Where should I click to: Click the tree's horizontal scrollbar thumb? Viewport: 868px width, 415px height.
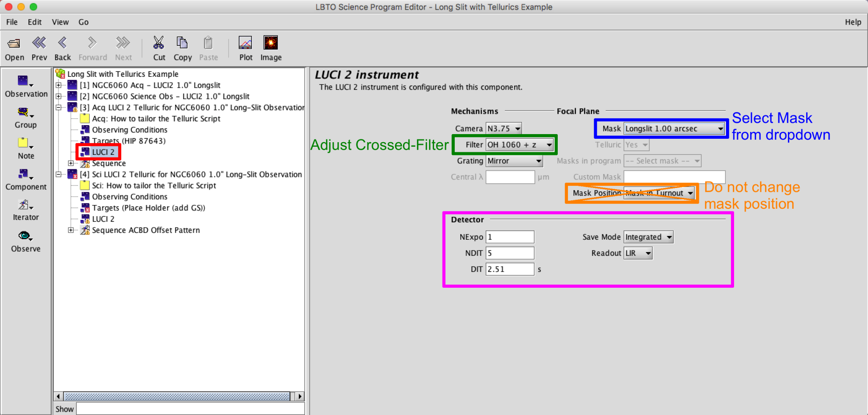coord(177,396)
